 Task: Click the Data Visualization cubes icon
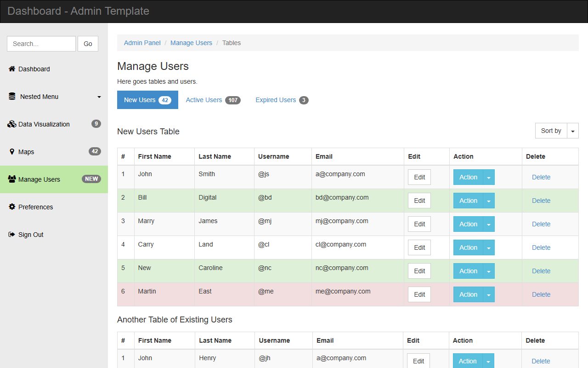pyautogui.click(x=12, y=124)
